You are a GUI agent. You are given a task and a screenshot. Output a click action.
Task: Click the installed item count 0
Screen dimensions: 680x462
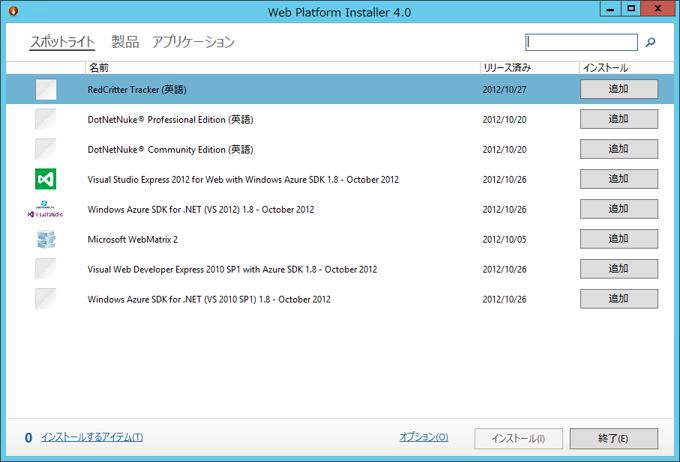[29, 438]
